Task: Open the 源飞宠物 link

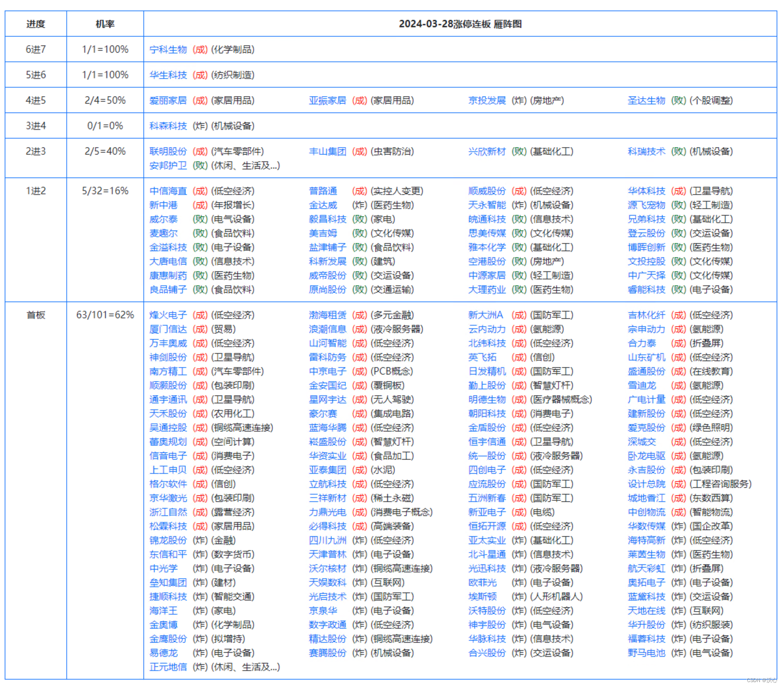Action: [x=646, y=205]
